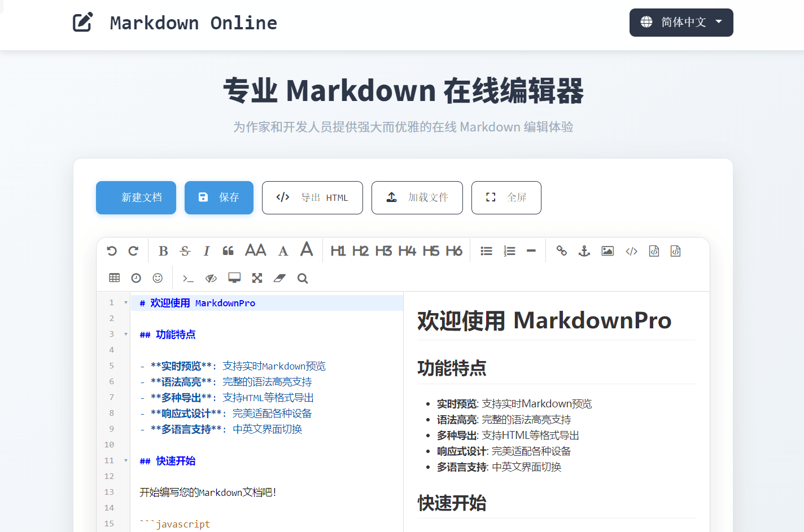Click editor line containing **响应式设计**
The image size is (804, 532).
pyautogui.click(x=226, y=414)
